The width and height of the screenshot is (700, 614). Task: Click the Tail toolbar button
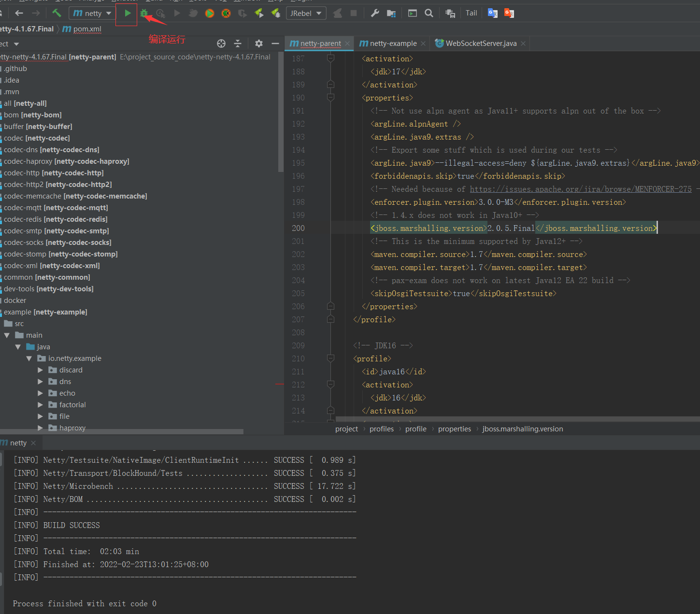pos(471,13)
